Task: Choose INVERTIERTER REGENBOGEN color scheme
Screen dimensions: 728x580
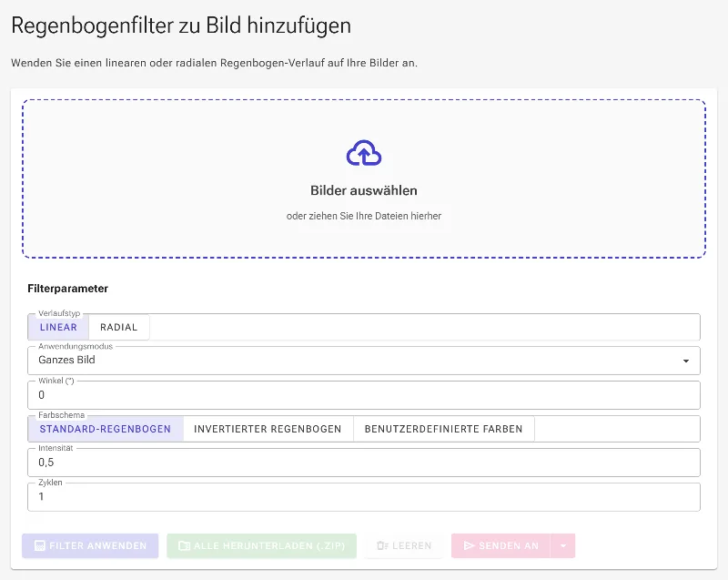Action: click(x=268, y=429)
